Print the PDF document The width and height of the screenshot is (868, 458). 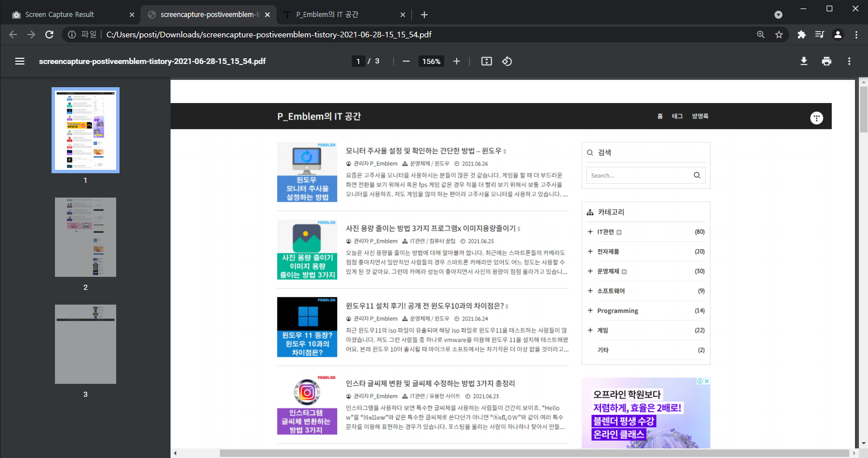[x=827, y=61]
